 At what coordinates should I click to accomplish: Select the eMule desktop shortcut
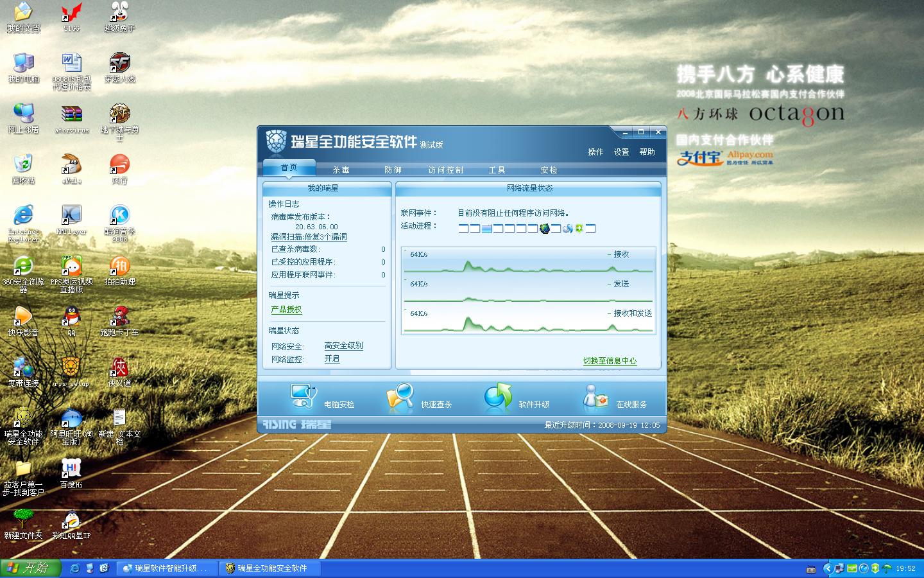click(x=72, y=170)
